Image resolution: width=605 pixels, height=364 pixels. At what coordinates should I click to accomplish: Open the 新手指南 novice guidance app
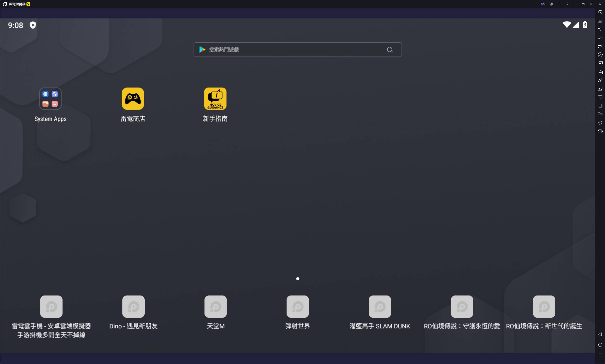pyautogui.click(x=215, y=99)
